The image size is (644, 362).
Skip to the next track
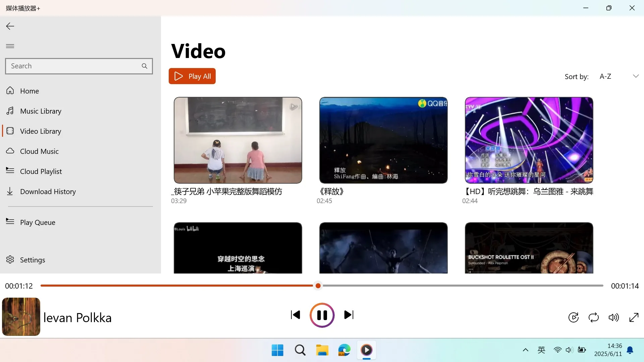(349, 315)
